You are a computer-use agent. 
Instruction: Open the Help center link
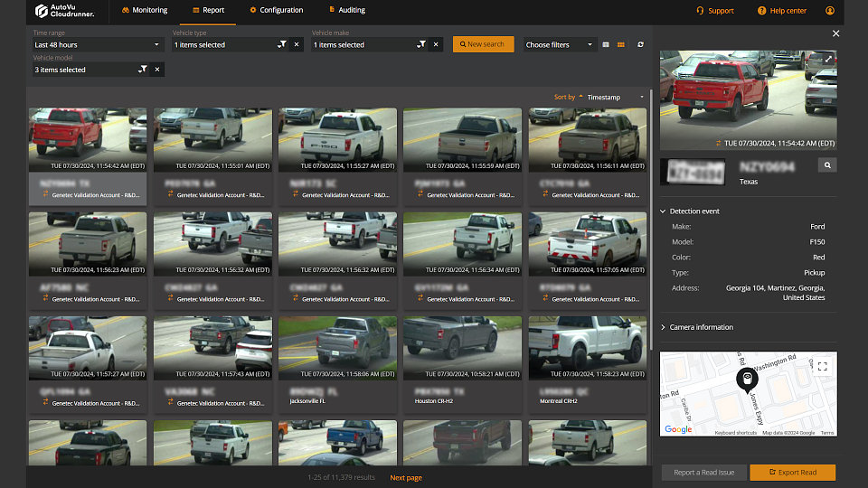point(781,11)
